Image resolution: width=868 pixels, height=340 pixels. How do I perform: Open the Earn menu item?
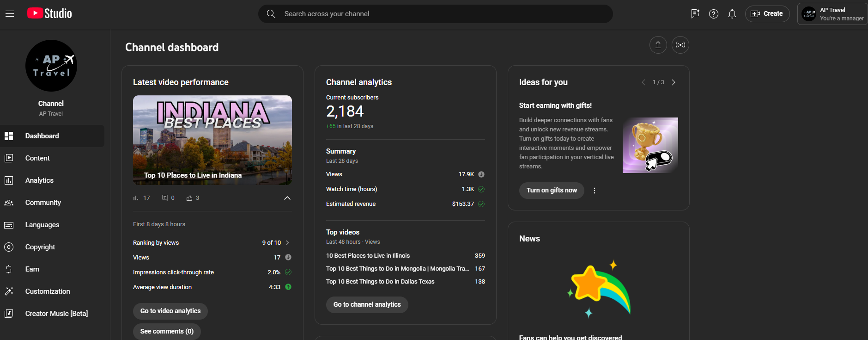pyautogui.click(x=52, y=269)
